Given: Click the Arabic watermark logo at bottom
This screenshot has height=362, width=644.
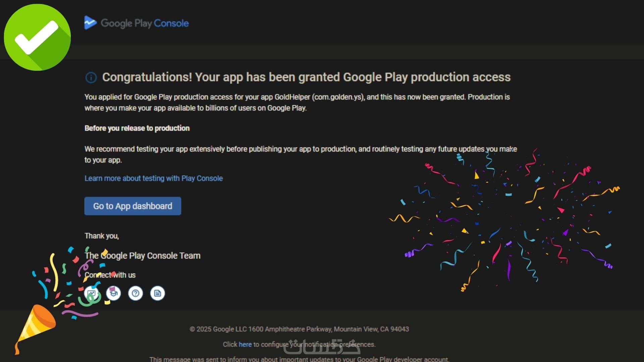Looking at the screenshot, I should pyautogui.click(x=321, y=347).
